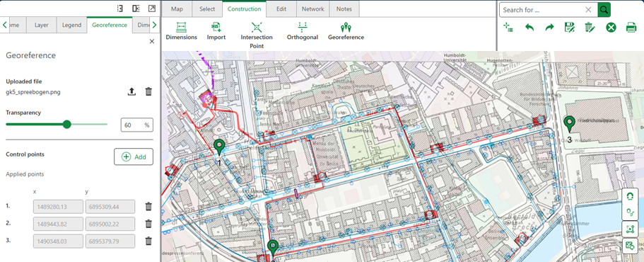
Task: Open the Notes ribbon tab
Action: coord(344,8)
